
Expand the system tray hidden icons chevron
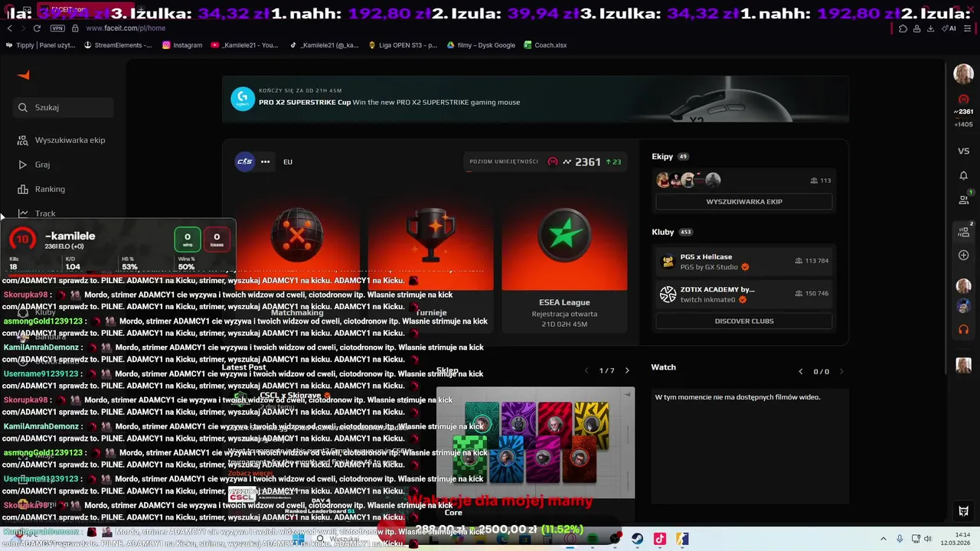point(883,539)
